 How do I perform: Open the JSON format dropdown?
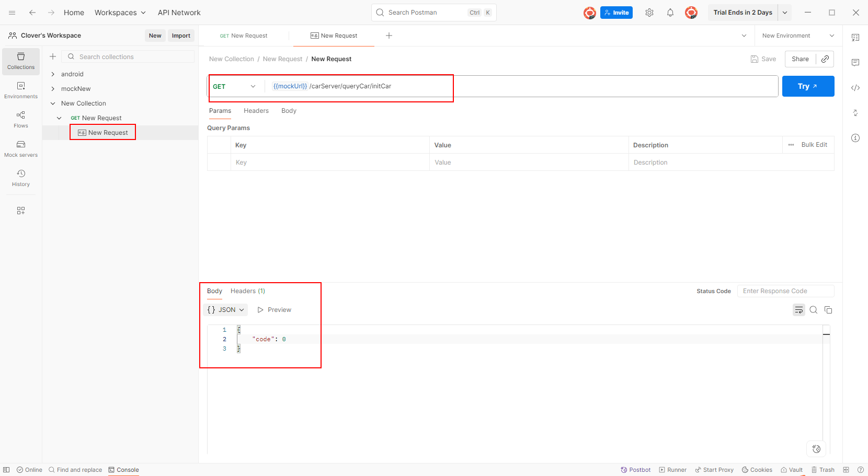[225, 310]
